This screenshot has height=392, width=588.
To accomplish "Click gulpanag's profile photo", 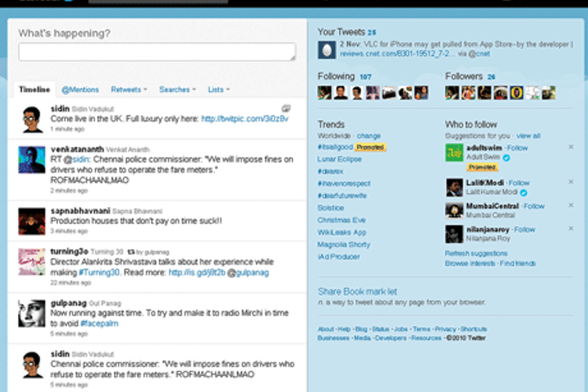I will click(32, 312).
